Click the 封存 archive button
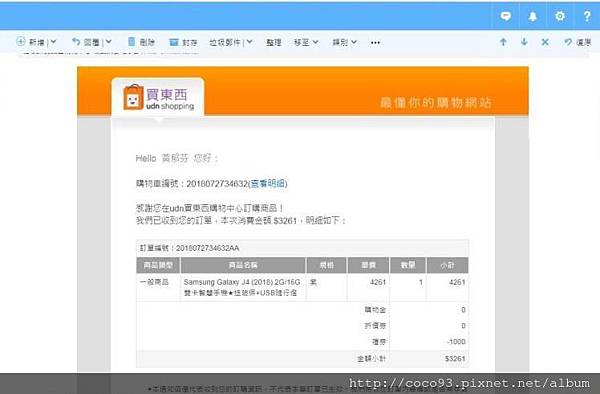600x394 pixels. click(x=183, y=42)
